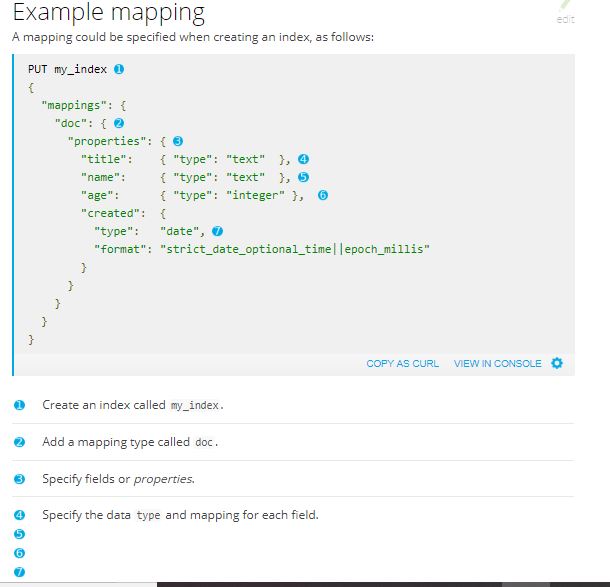Click the "doc" key in the code
This screenshot has height=587, width=610.
pos(70,123)
